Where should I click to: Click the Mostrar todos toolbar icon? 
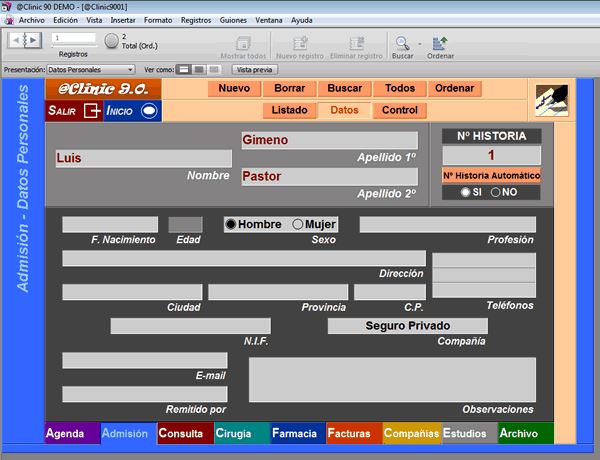(x=243, y=43)
